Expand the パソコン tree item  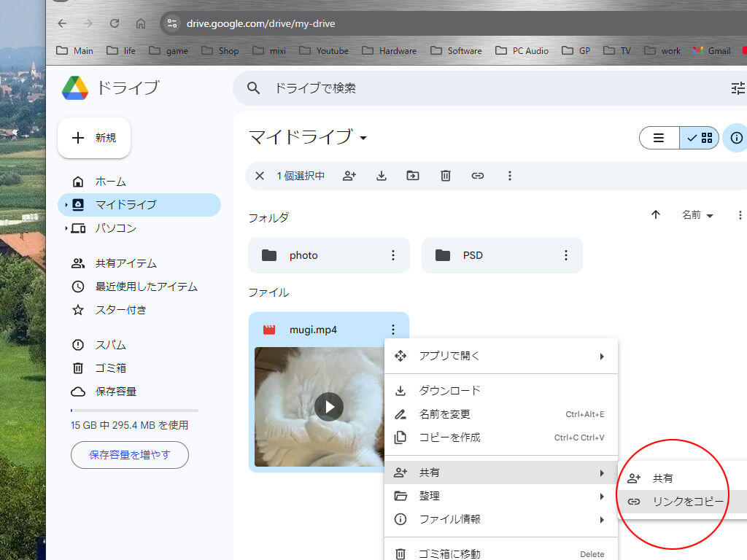pyautogui.click(x=66, y=228)
